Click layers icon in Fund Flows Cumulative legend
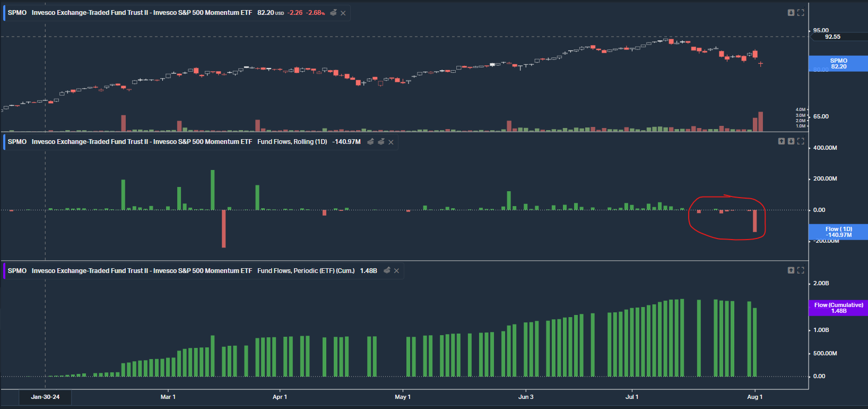The height and width of the screenshot is (409, 868). coord(387,271)
